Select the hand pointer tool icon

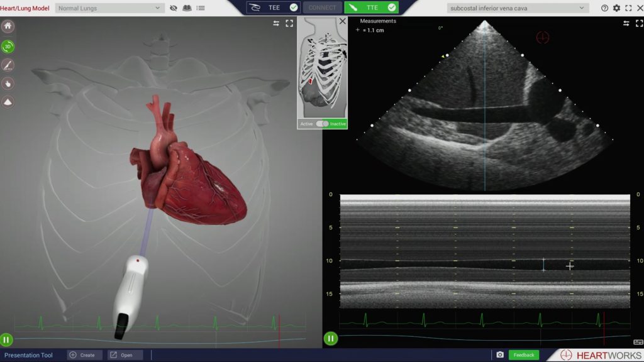point(8,83)
